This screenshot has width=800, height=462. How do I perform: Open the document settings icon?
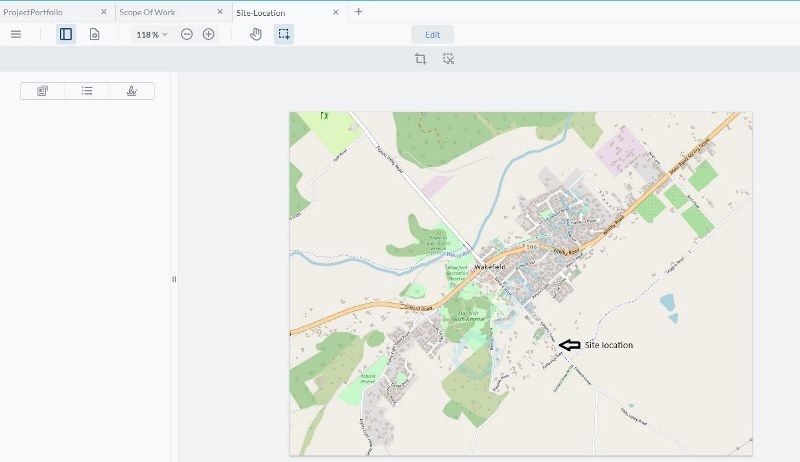pyautogui.click(x=94, y=34)
